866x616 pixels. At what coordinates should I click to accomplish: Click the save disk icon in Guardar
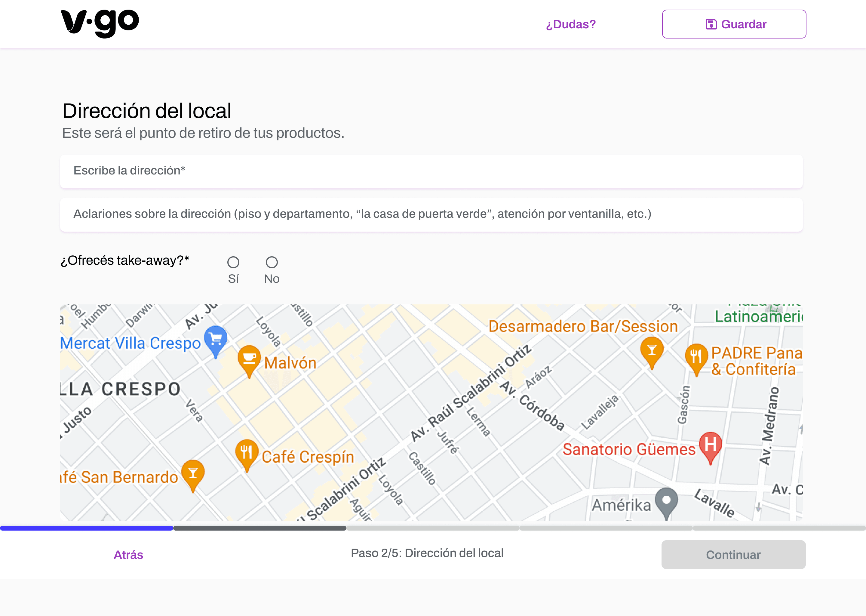click(x=711, y=24)
